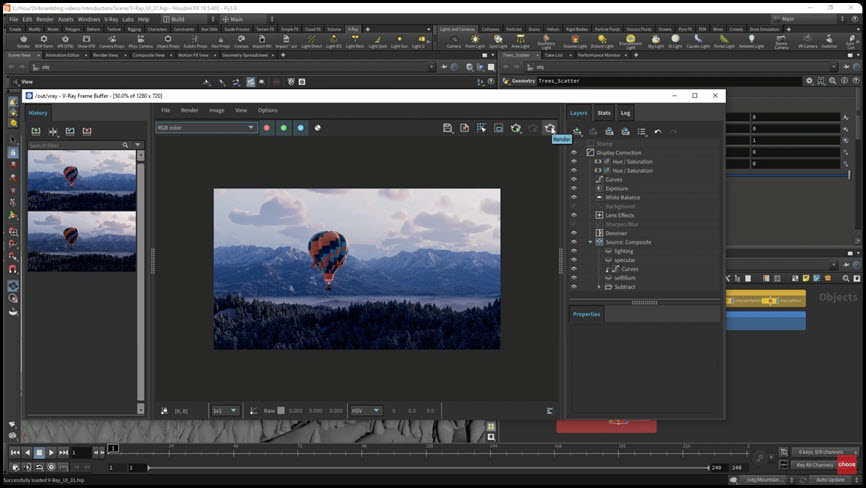Select the Lights and Cameras shelf tab
Screen dimensions: 866x488
click(x=457, y=29)
